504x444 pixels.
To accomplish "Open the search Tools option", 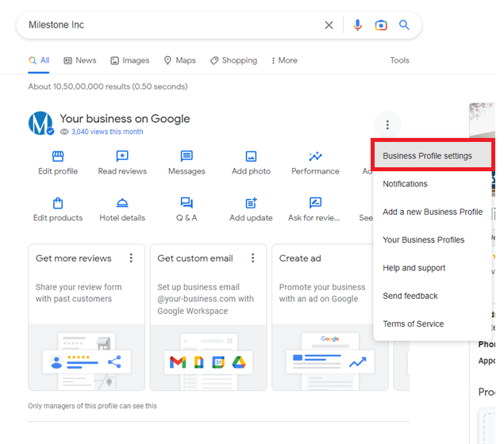I will tap(399, 60).
